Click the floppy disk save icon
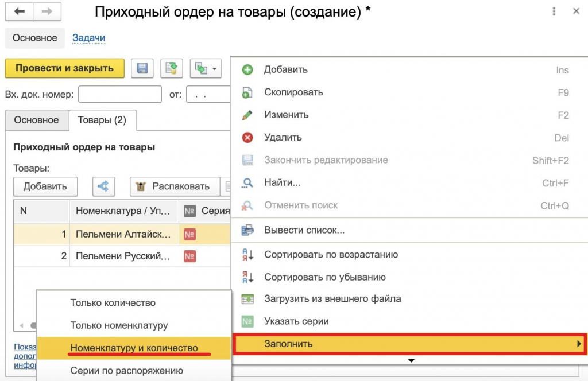588x381 pixels. pos(142,68)
